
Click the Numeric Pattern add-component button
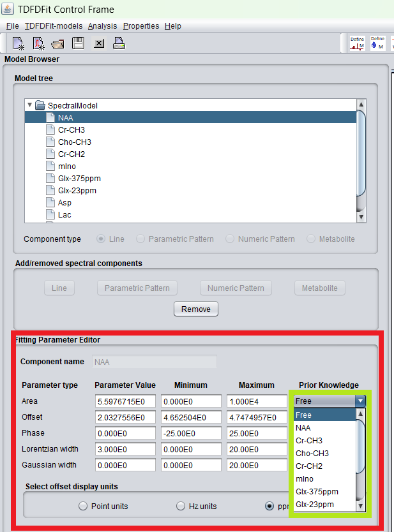pos(236,288)
